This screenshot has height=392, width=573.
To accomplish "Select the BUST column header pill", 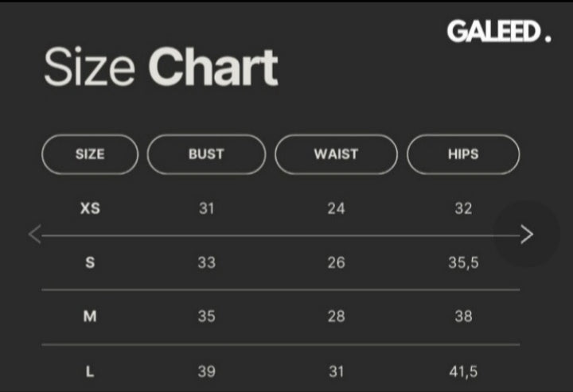I will click(x=206, y=154).
